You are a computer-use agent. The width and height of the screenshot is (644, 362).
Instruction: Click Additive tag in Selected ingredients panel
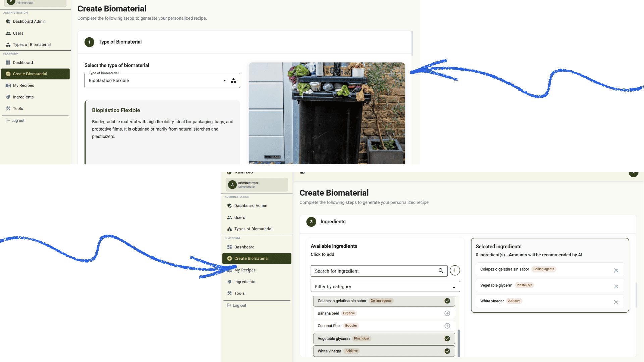click(x=514, y=301)
